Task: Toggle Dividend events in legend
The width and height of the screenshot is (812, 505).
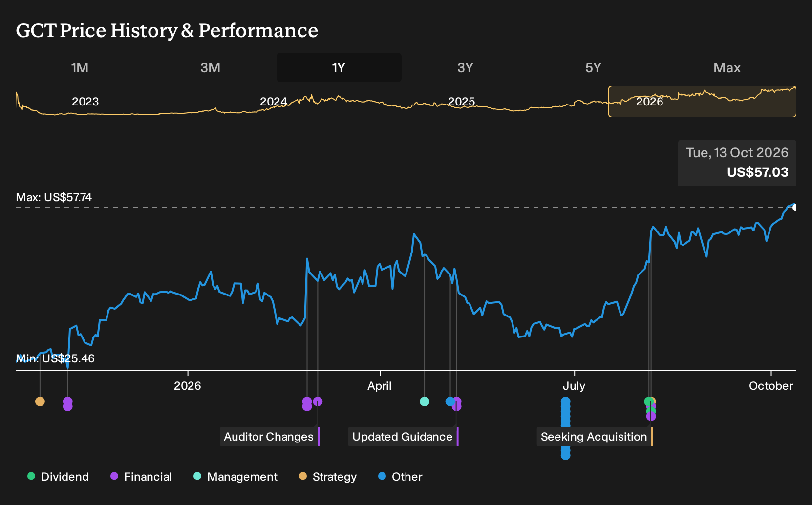Action: [x=58, y=477]
